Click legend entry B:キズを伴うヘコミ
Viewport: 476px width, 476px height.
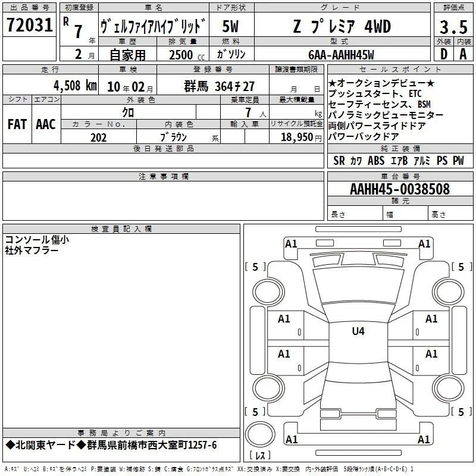[x=65, y=469]
